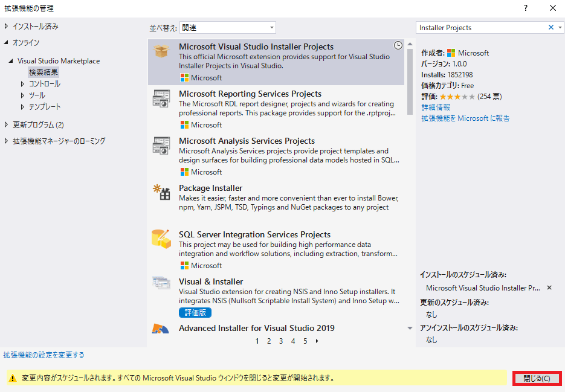Image resolution: width=565 pixels, height=392 pixels.
Task: Collapse the Visual Studio Marketplace node
Action: coord(11,61)
